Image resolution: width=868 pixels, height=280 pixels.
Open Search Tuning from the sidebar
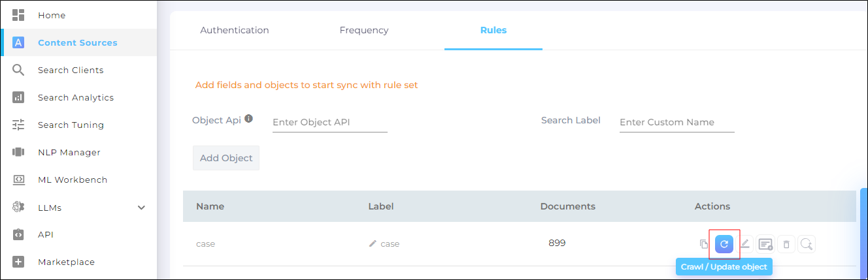[71, 125]
